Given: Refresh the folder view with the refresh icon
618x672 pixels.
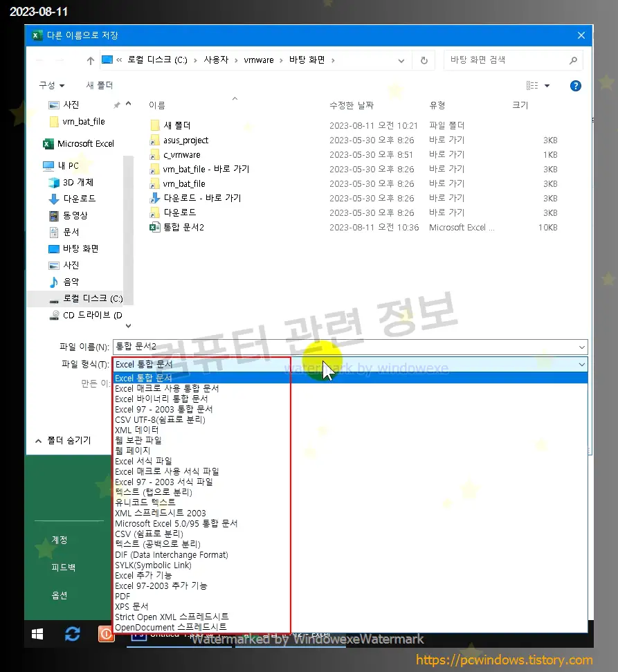Looking at the screenshot, I should pos(424,60).
